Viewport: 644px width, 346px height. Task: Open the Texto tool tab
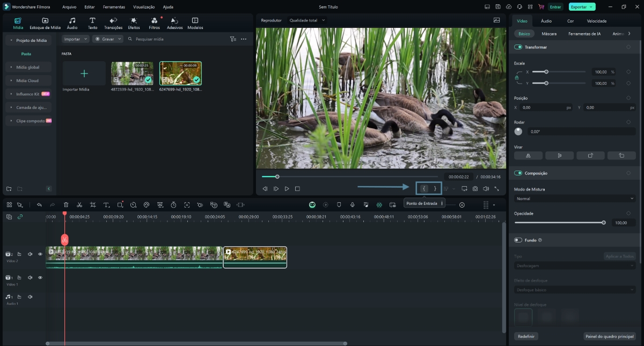coord(92,23)
